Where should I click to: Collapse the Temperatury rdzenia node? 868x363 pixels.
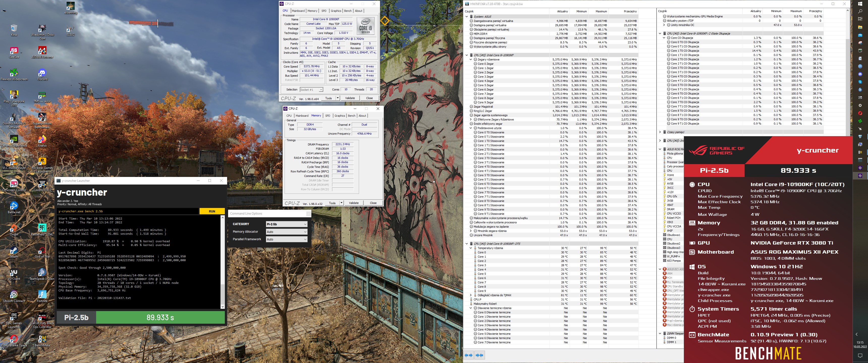471,248
